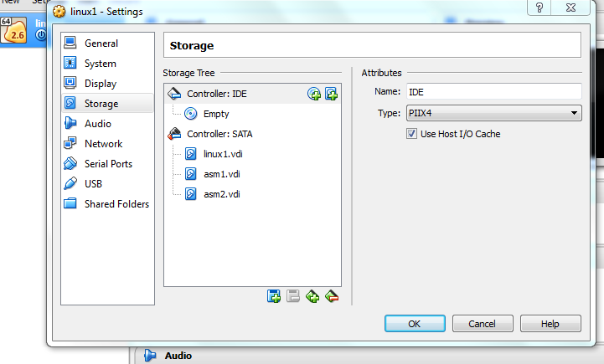Add hard disk to IDE controller
The height and width of the screenshot is (364, 604).
pos(331,94)
